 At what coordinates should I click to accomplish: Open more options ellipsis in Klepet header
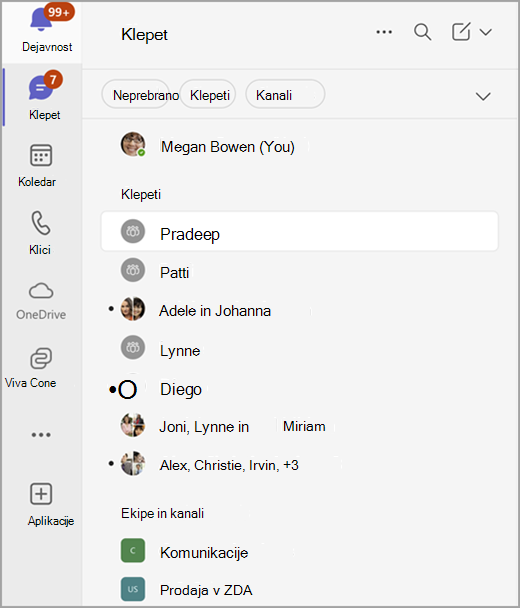(384, 32)
